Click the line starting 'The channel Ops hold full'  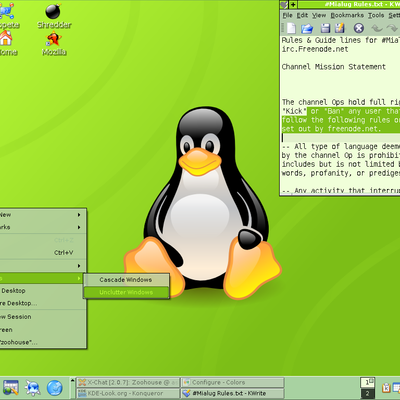[340, 102]
